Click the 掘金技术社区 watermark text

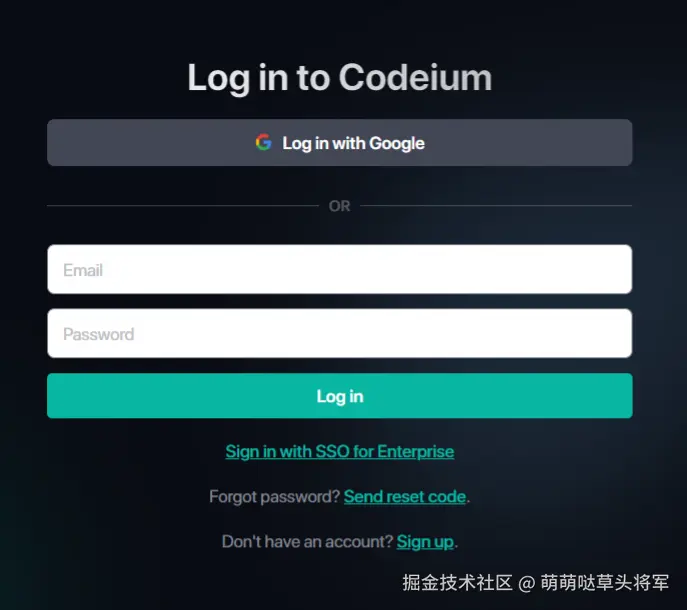[457, 583]
